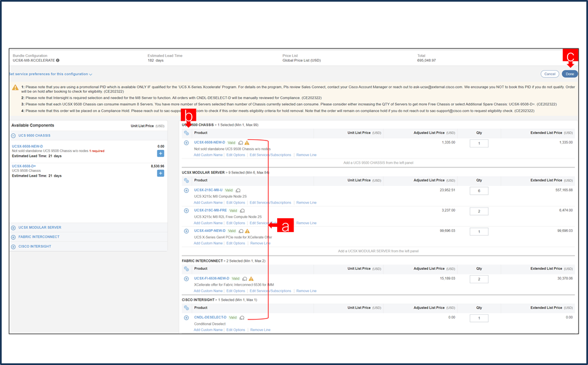The image size is (588, 365).
Task: Click Remove Line under CNDL-DESELECT-D
Action: pos(260,330)
